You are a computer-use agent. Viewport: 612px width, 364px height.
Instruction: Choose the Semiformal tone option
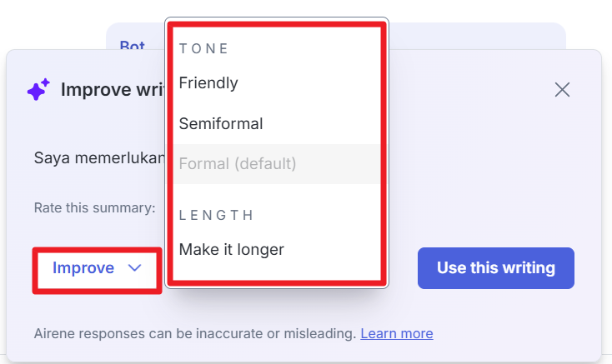point(221,124)
